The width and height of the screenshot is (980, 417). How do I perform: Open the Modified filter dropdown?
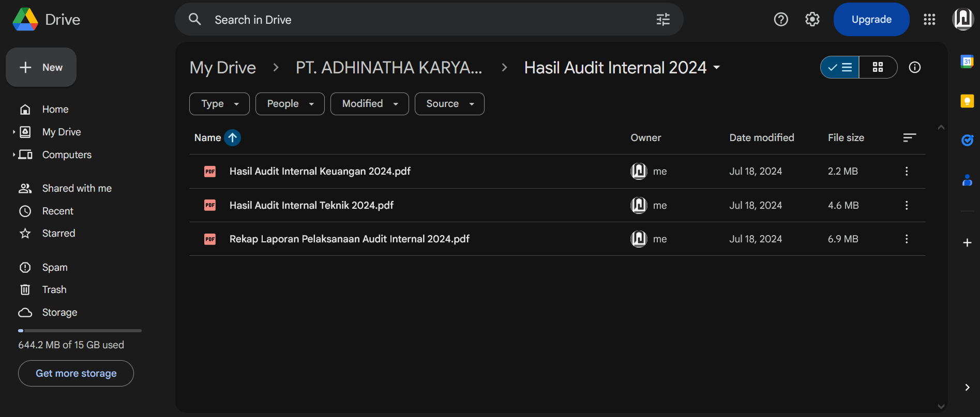coord(369,104)
